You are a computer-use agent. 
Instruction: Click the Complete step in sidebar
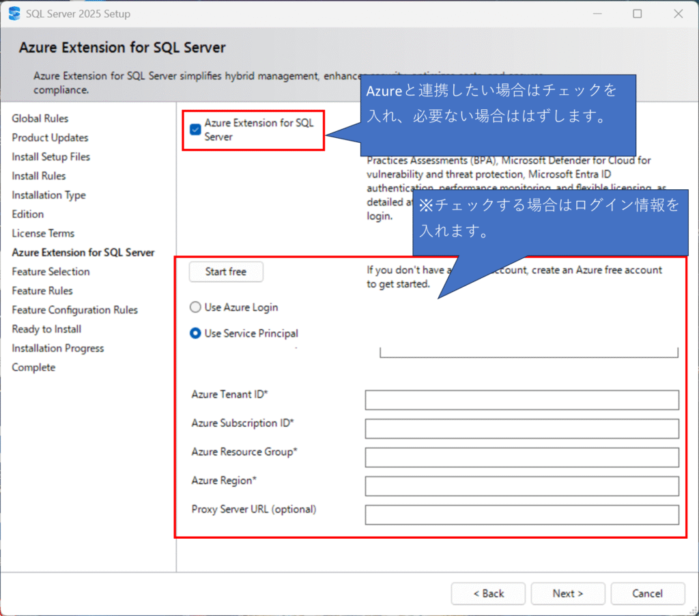pyautogui.click(x=34, y=367)
